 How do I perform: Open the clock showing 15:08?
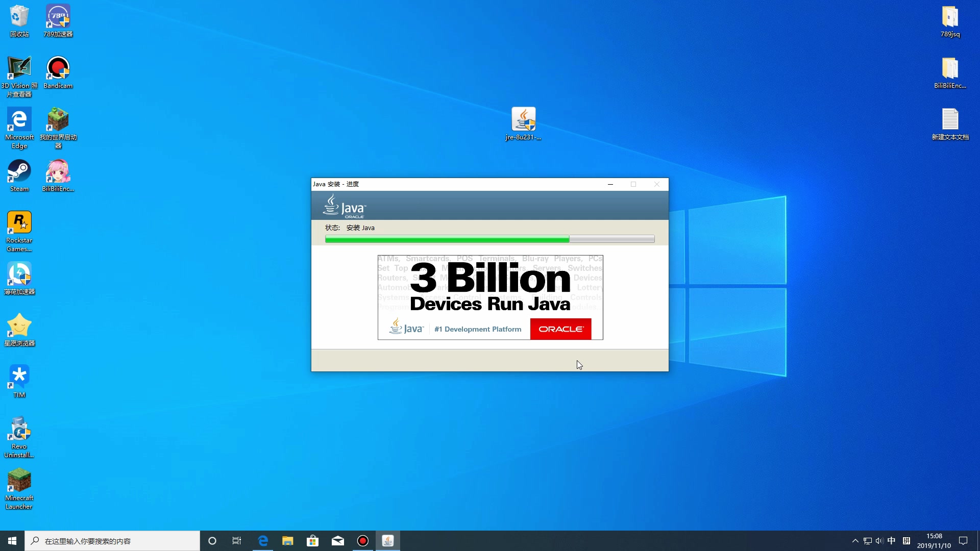(934, 541)
